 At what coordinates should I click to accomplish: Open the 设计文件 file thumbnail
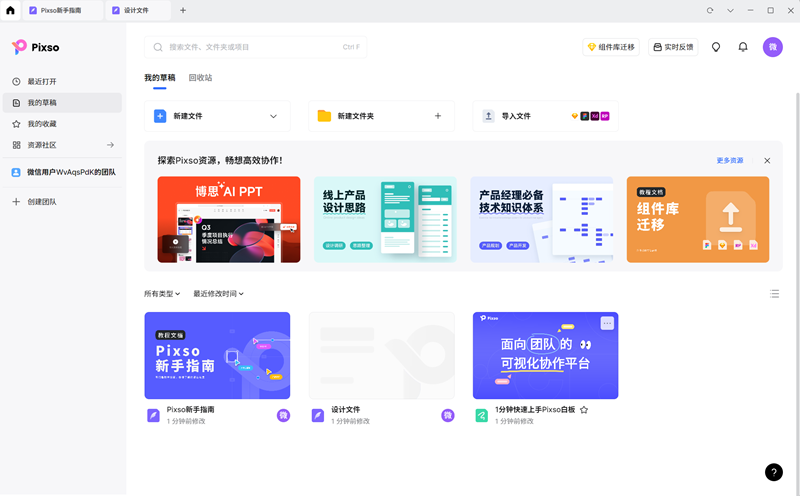[x=382, y=355]
